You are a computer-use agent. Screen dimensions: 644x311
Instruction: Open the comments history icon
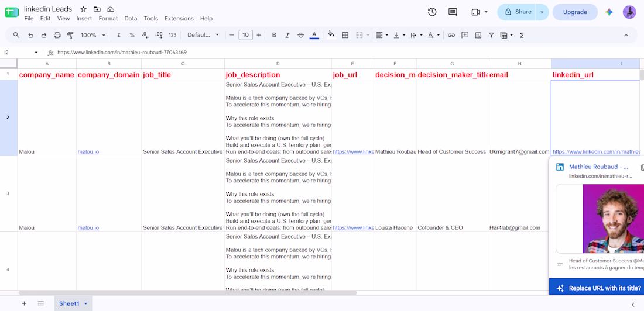pyautogui.click(x=453, y=12)
